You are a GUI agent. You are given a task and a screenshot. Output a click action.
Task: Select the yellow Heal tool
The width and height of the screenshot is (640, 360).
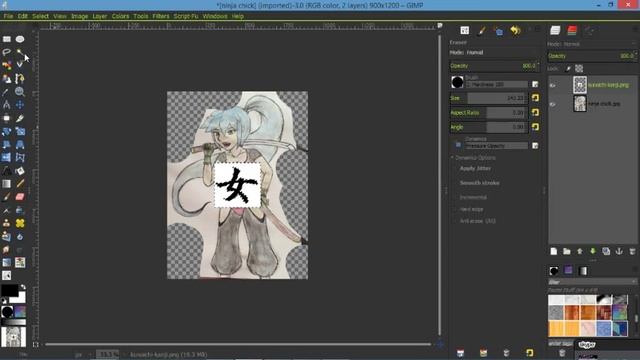20,223
